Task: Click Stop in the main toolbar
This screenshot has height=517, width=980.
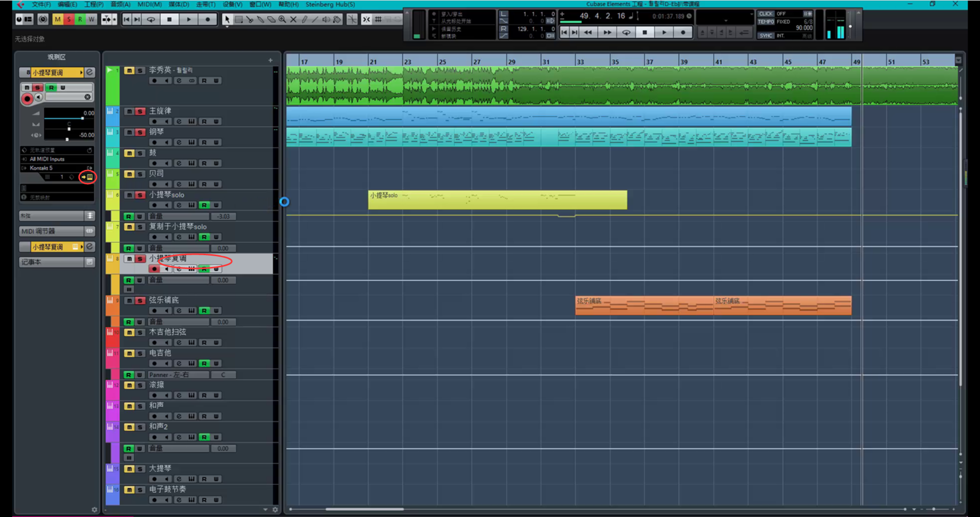Action: coord(169,19)
